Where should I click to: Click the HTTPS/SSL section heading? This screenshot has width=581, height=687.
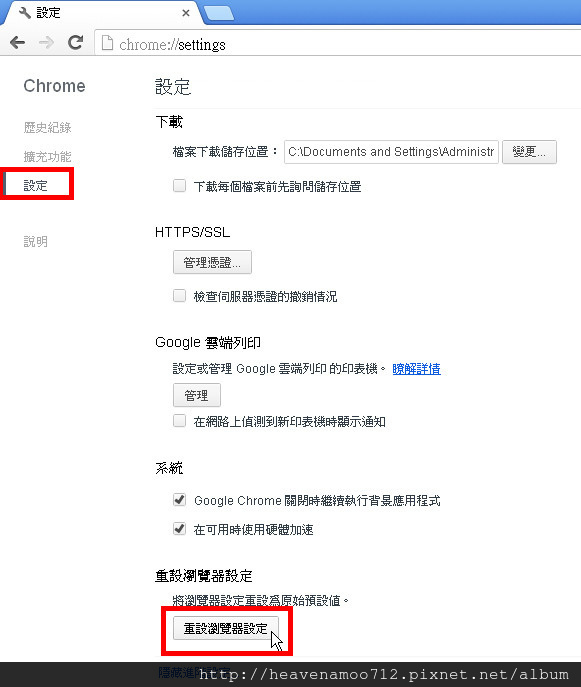click(193, 232)
